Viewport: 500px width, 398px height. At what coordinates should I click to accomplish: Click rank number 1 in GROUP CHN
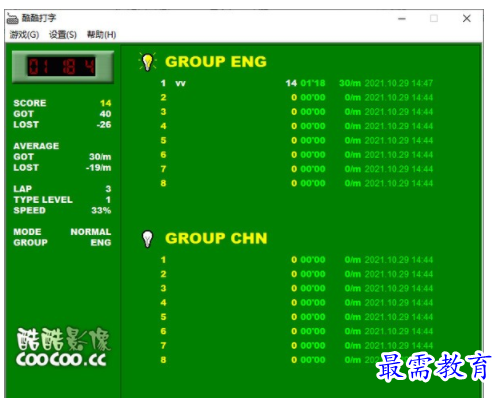coord(163,260)
